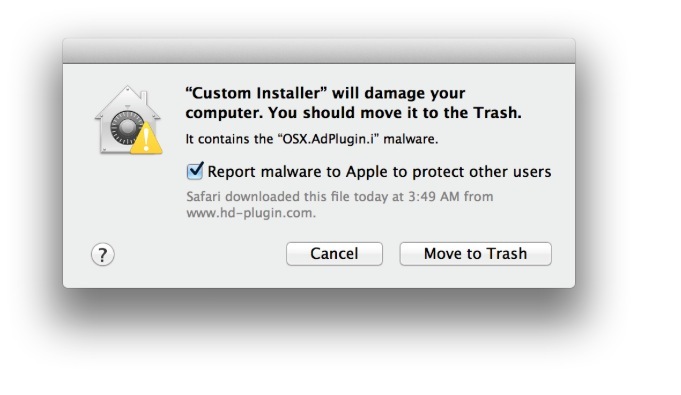Click the "Safari downloaded this file" info line
The image size is (681, 395).
pos(340,196)
